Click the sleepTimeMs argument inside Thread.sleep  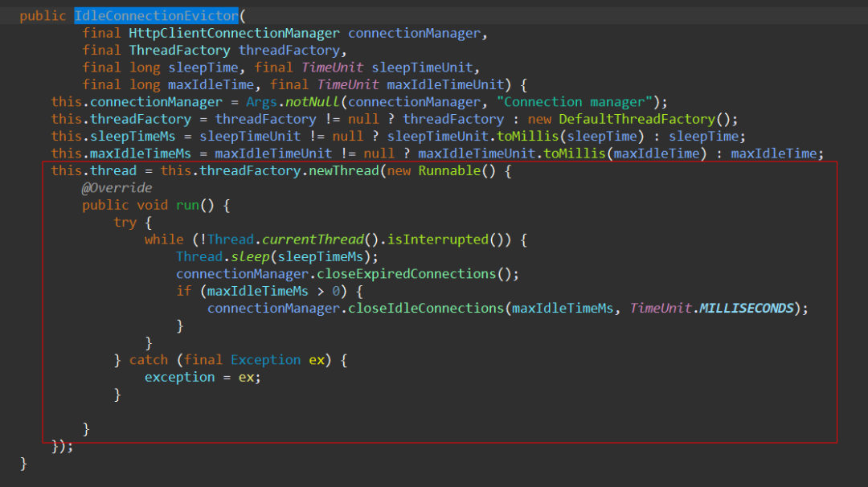pos(320,257)
